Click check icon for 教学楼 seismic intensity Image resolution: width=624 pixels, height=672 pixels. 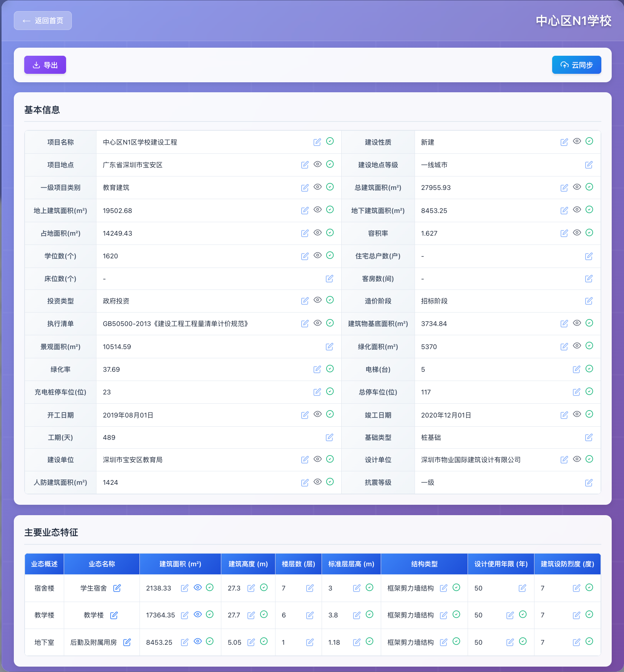coord(589,614)
